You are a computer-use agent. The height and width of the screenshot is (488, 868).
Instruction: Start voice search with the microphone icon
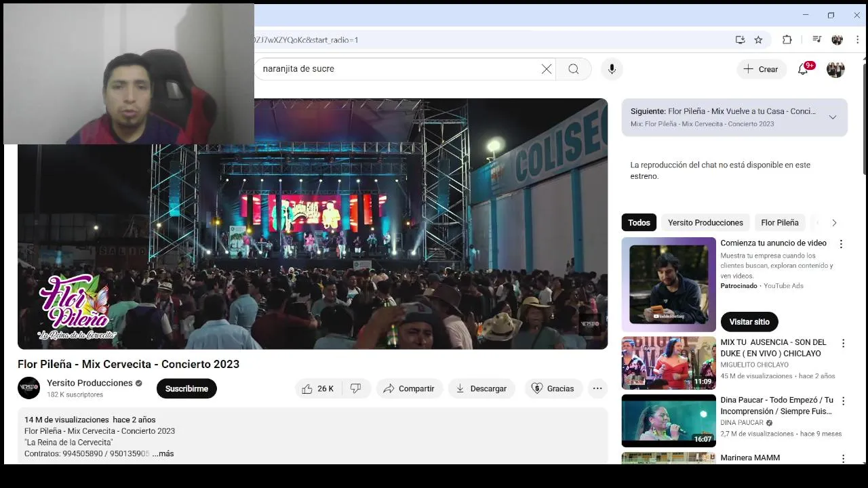pyautogui.click(x=612, y=69)
